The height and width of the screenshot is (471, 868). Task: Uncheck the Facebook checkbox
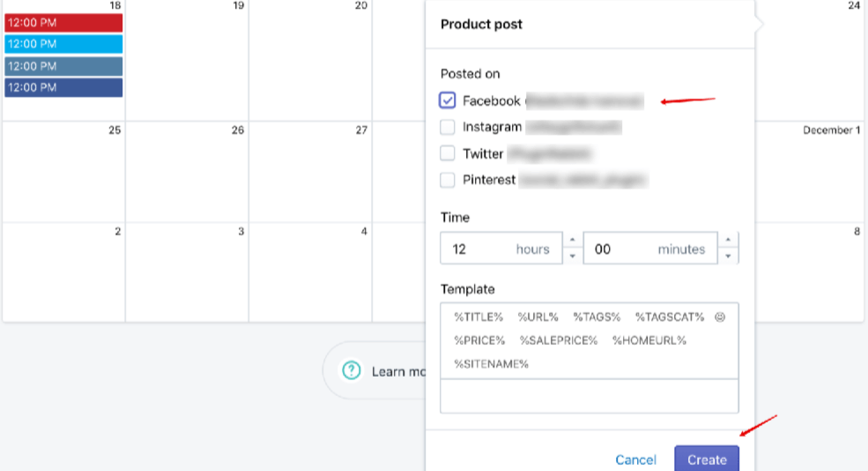pos(448,101)
